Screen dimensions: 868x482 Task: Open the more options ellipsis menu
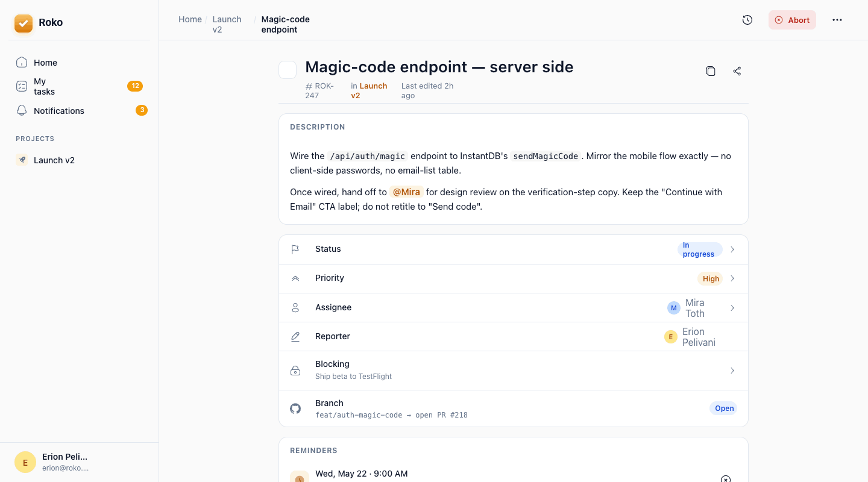tap(837, 20)
